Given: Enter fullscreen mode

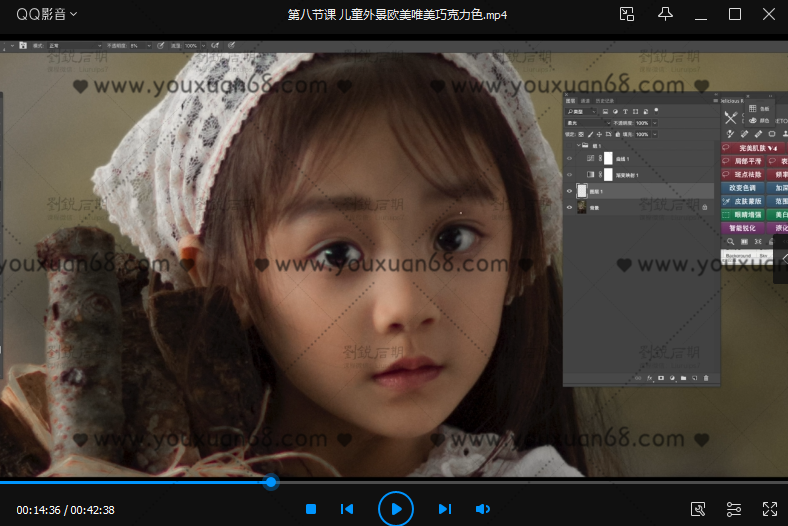Looking at the screenshot, I should [770, 509].
